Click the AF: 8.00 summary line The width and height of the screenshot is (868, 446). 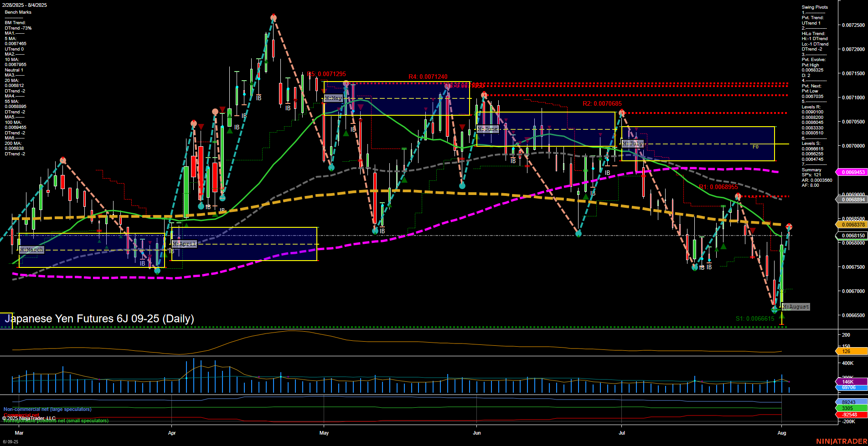click(x=810, y=185)
